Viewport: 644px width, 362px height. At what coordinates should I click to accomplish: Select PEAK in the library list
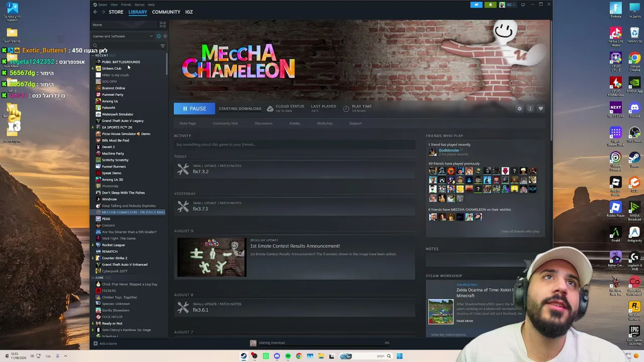pyautogui.click(x=106, y=219)
